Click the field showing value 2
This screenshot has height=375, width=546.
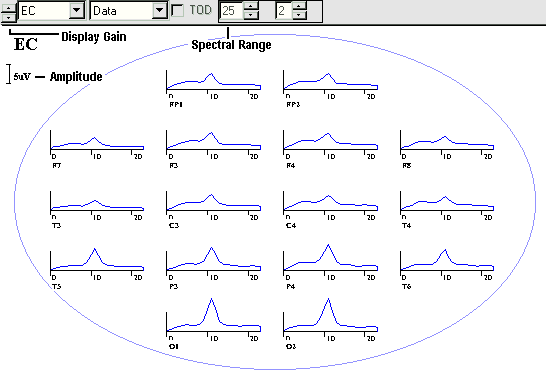pyautogui.click(x=283, y=11)
